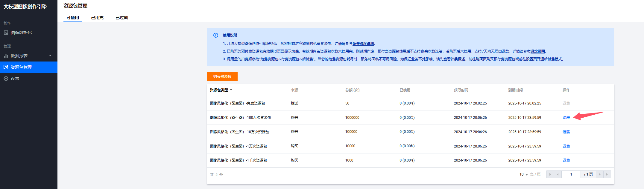Expand the 数据报表 sidebar submenu

point(50,56)
